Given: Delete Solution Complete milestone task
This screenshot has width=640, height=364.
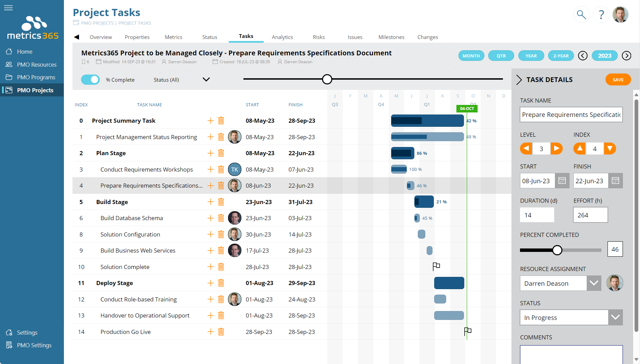Looking at the screenshot, I should pos(221,267).
